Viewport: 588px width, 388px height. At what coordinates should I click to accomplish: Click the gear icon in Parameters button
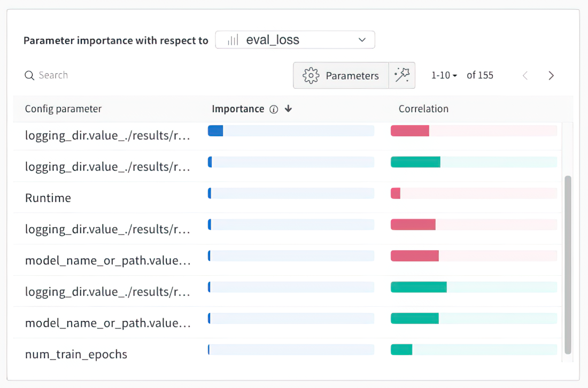pyautogui.click(x=311, y=76)
